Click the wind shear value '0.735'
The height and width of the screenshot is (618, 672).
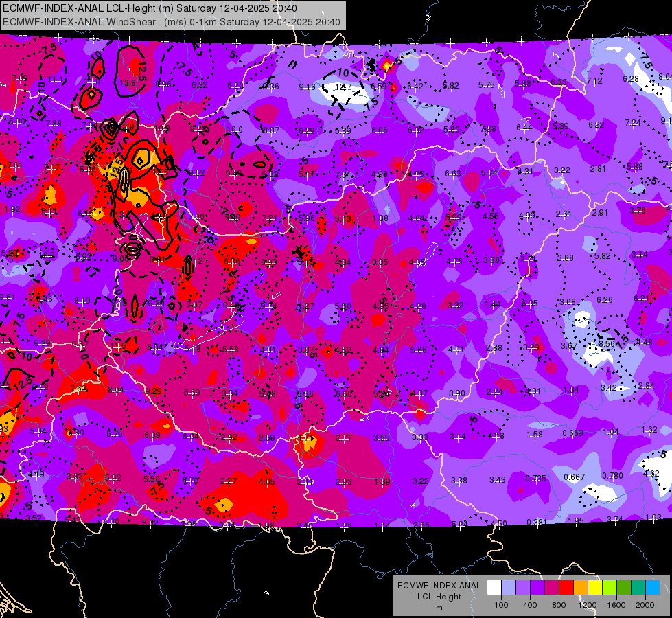tap(536, 478)
